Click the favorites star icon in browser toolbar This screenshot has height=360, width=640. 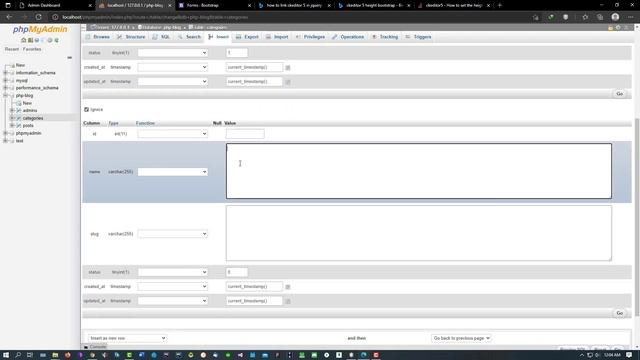tap(585, 17)
